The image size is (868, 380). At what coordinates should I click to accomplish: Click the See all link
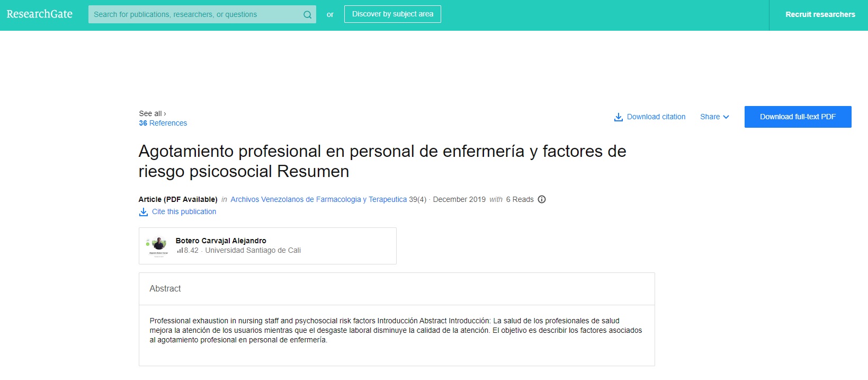[x=153, y=113]
